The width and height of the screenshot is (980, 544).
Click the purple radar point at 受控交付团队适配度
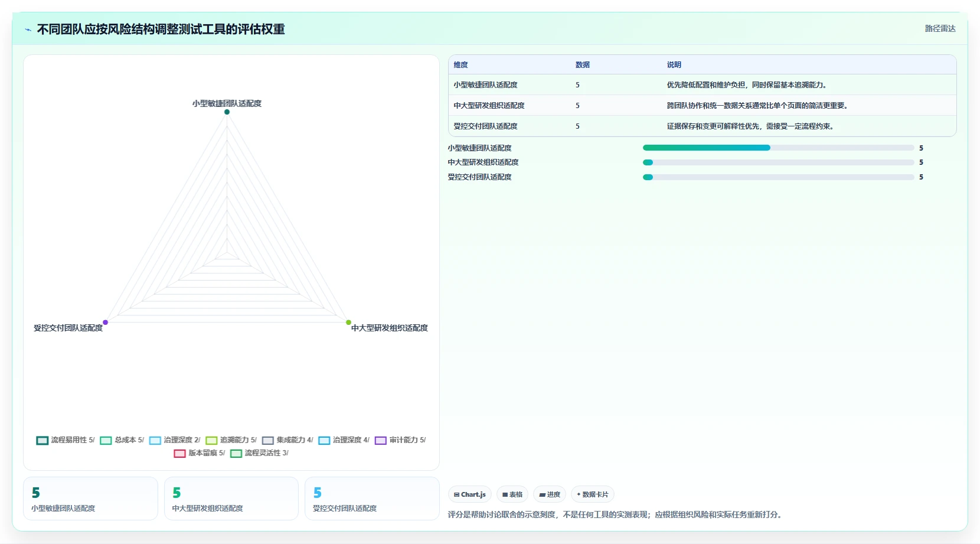pos(105,322)
